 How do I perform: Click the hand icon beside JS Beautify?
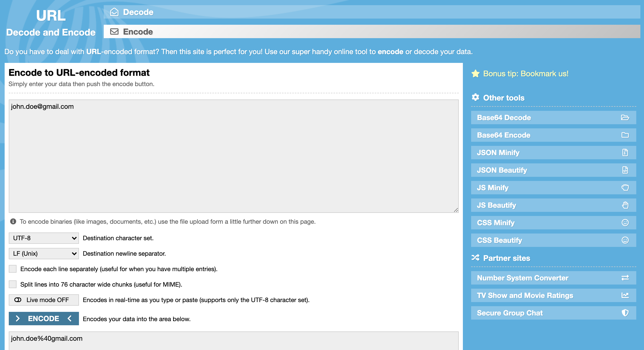tap(625, 205)
